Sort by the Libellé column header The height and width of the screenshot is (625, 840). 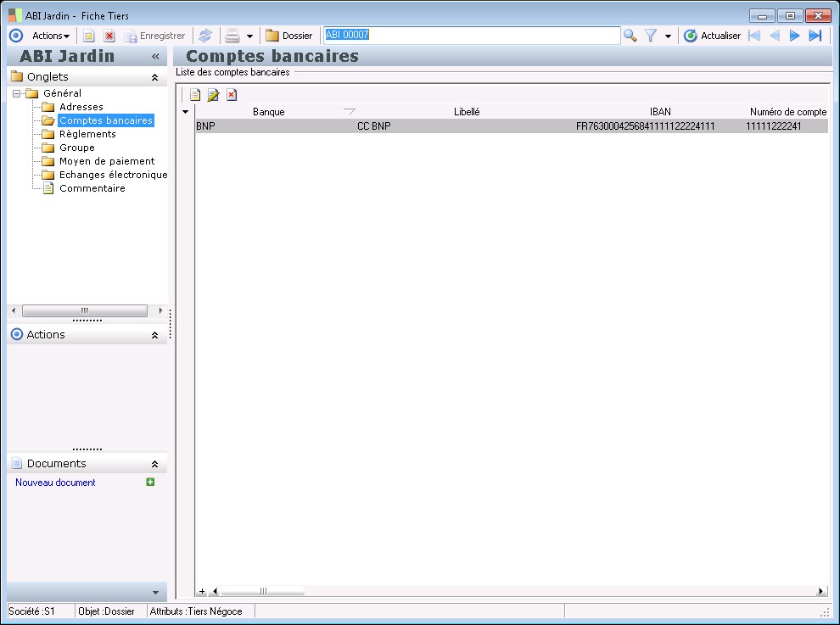click(x=467, y=112)
